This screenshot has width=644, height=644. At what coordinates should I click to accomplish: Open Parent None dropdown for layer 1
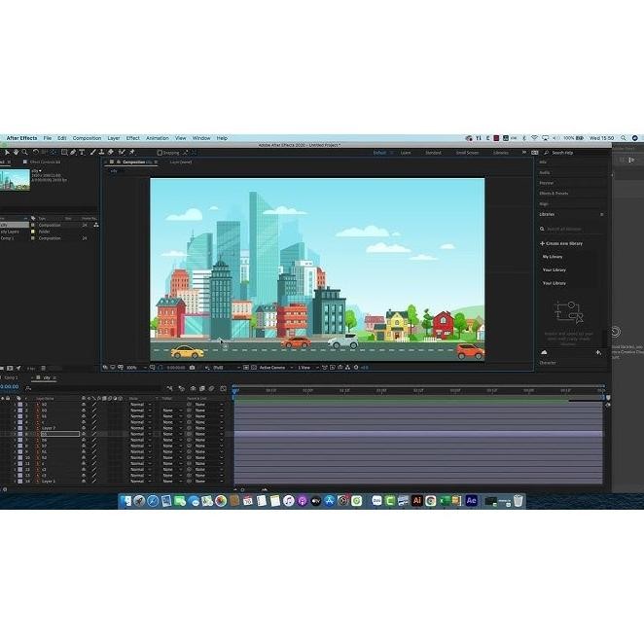tap(209, 405)
